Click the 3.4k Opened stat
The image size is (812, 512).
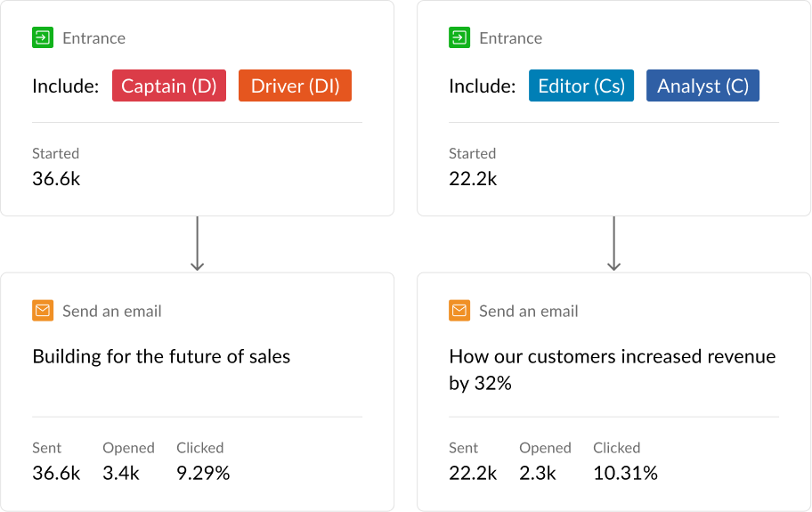[x=121, y=474]
